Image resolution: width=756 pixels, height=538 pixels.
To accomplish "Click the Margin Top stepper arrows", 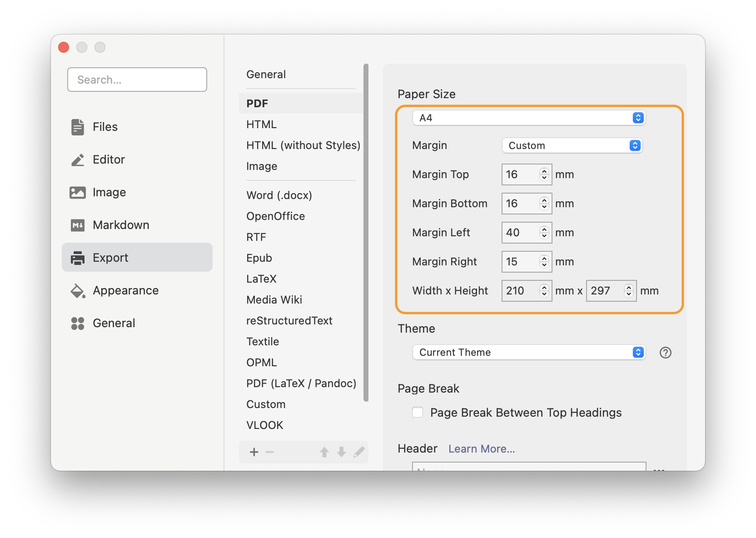I will click(x=544, y=174).
